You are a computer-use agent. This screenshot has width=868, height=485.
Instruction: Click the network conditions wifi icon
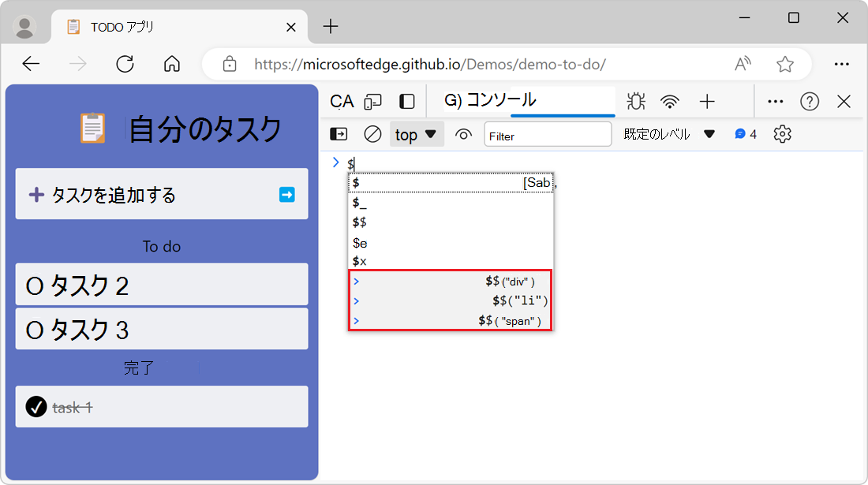pos(671,101)
